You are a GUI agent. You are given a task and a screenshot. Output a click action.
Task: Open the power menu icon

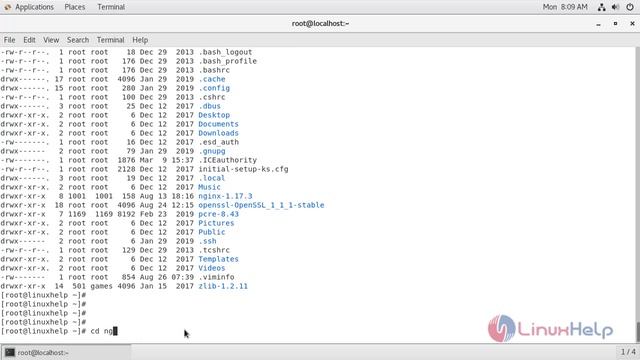tap(630, 7)
